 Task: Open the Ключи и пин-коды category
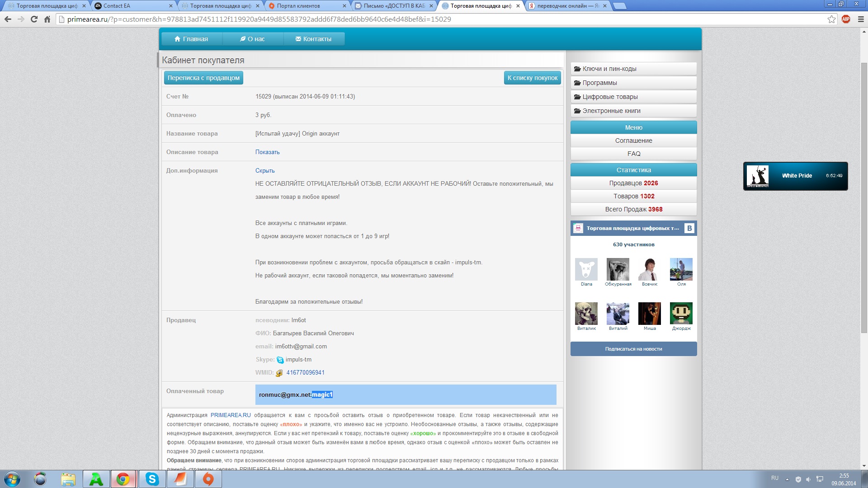pyautogui.click(x=633, y=69)
